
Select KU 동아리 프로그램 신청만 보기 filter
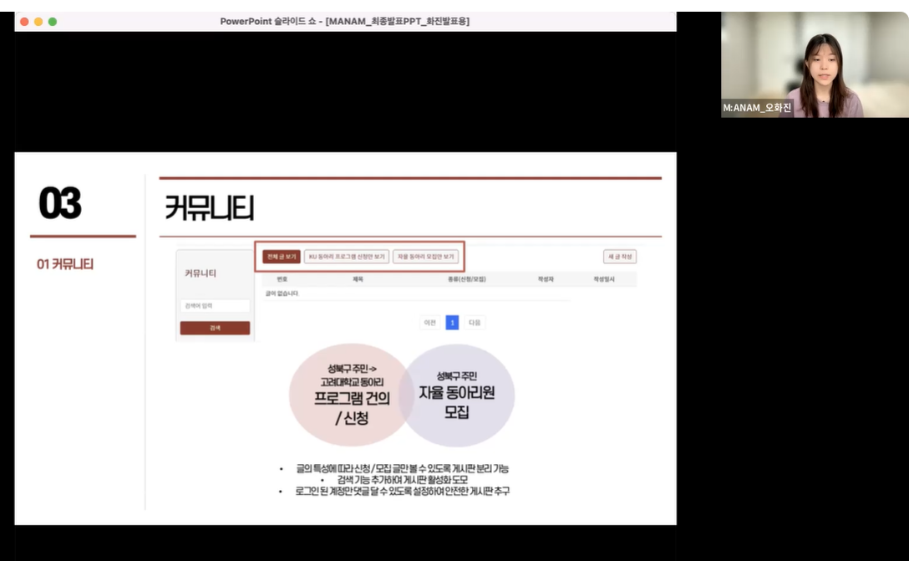pos(347,257)
